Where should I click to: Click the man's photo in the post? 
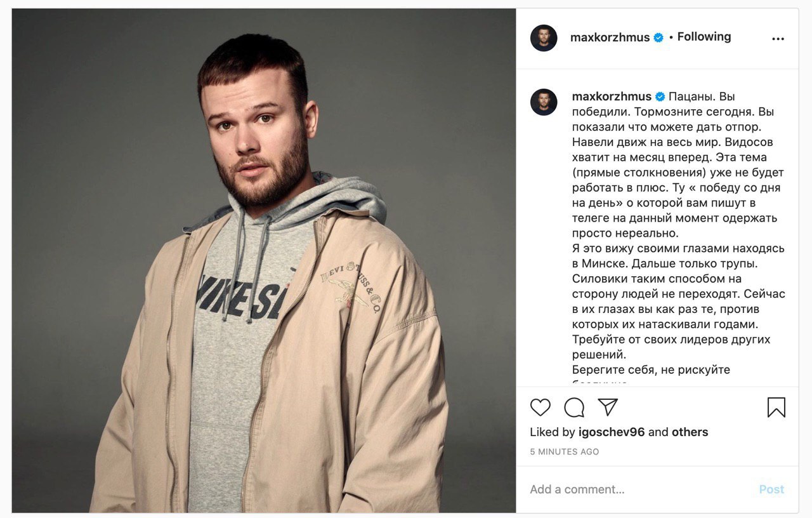[x=264, y=261]
